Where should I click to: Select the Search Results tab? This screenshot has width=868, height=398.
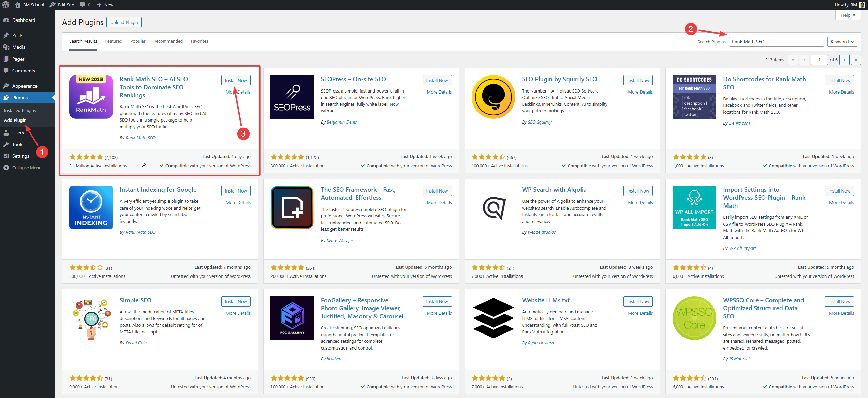click(83, 41)
